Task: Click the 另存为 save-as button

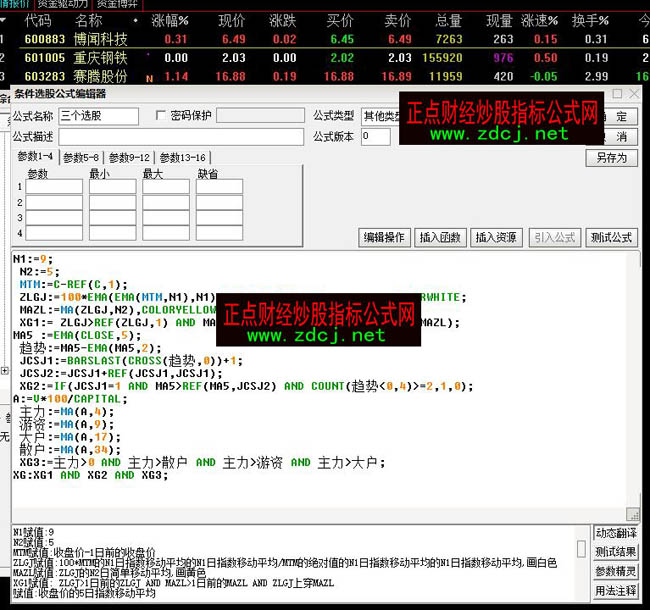Action: [x=610, y=158]
